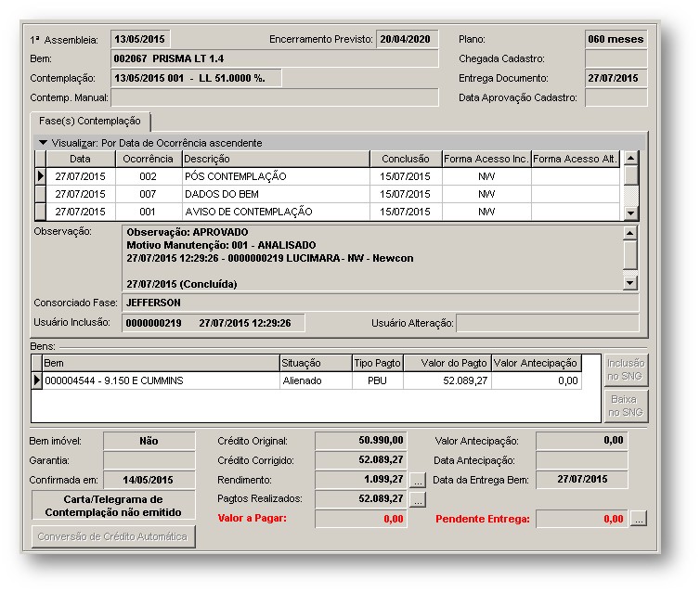Click the value field next to the Valor Antecipação label
This screenshot has width=700, height=593.
[x=582, y=441]
